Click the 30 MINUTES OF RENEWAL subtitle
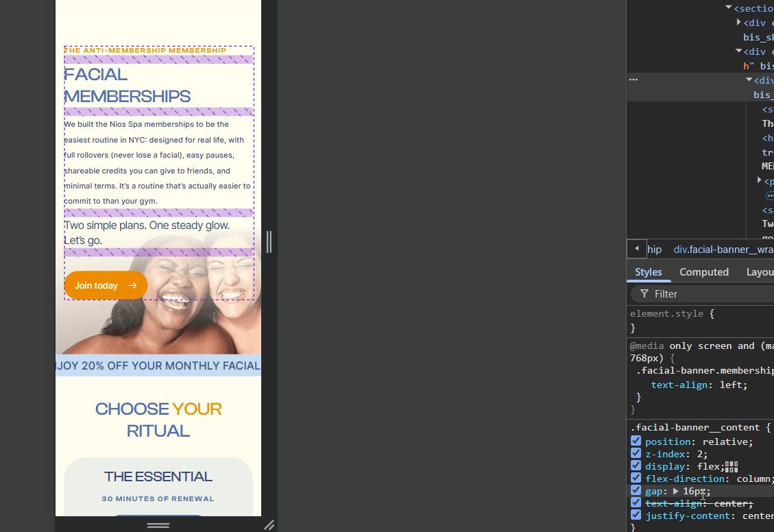Viewport: 774px width, 532px height. pyautogui.click(x=158, y=499)
